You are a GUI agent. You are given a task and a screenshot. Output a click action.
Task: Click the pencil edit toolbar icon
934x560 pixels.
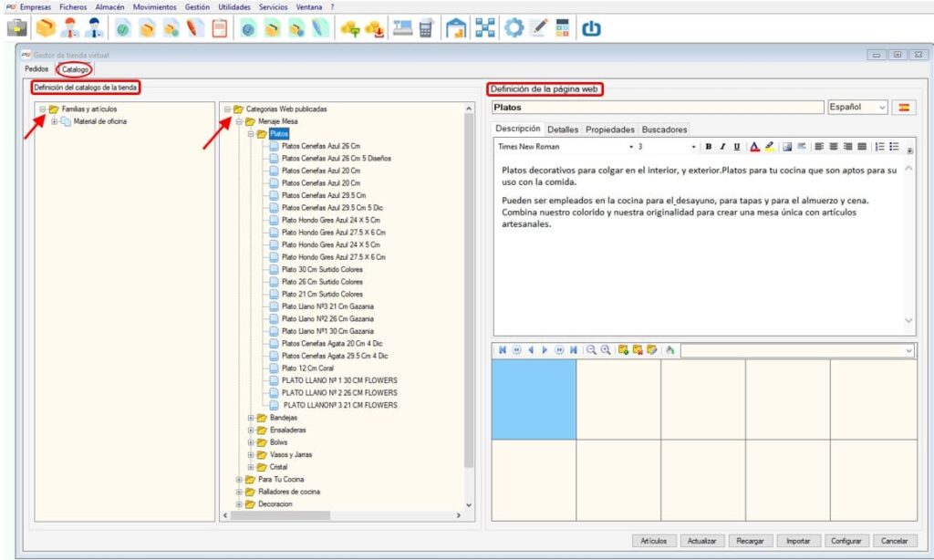(538, 28)
